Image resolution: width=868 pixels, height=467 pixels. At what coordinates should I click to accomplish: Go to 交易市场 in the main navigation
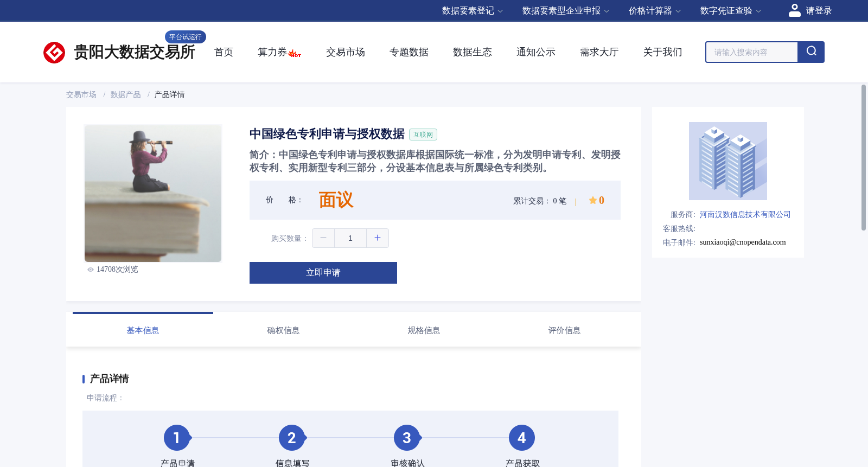346,52
